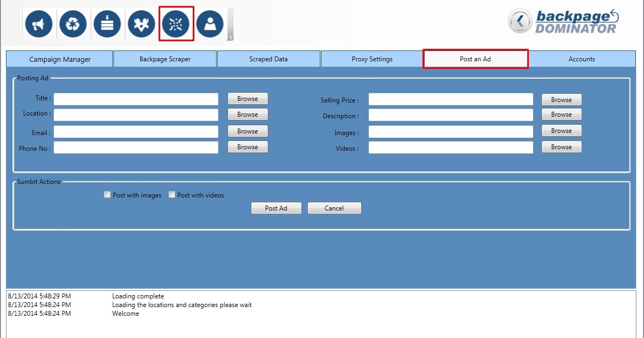Browse for a Videos file
Image resolution: width=644 pixels, height=338 pixels.
(561, 146)
